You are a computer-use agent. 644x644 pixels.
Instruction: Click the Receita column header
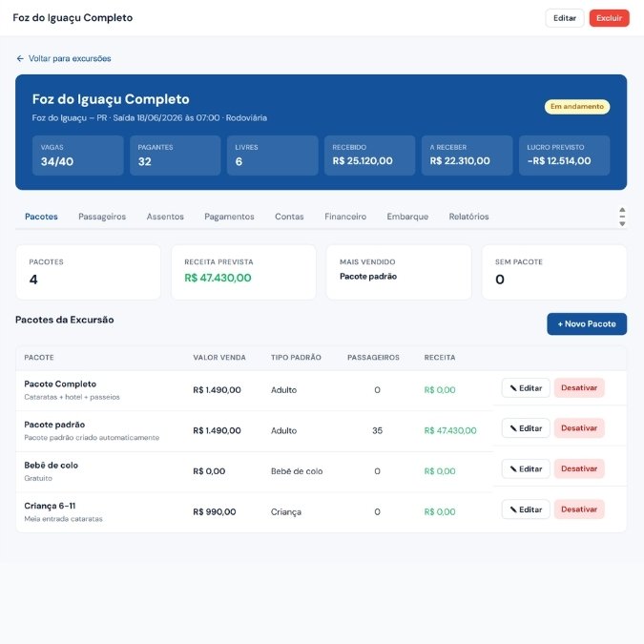(440, 358)
